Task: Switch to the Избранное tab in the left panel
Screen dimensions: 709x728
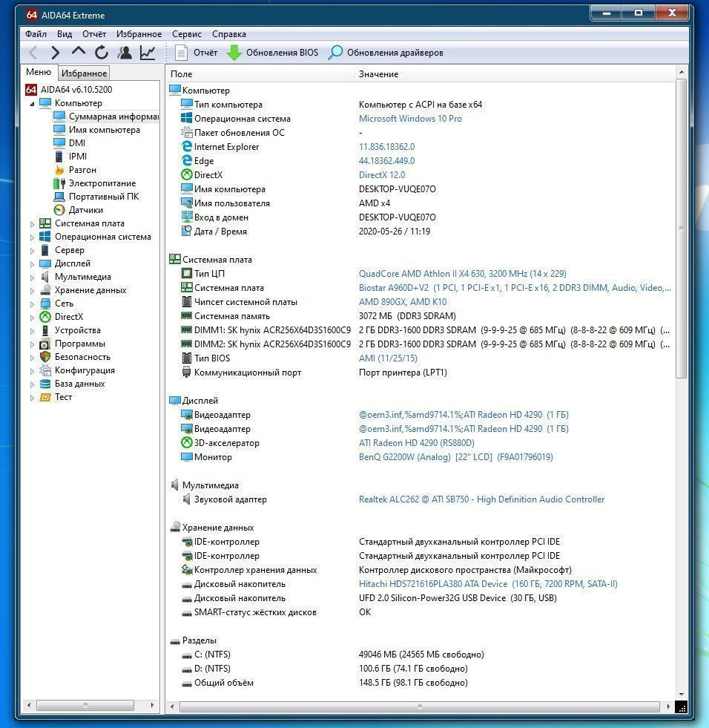Action: [84, 73]
